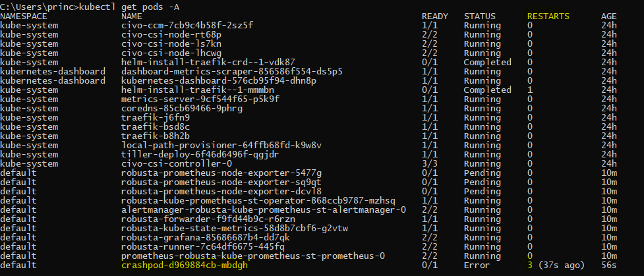Click the STATUS column header
The width and height of the screenshot is (644, 276).
[x=481, y=15]
